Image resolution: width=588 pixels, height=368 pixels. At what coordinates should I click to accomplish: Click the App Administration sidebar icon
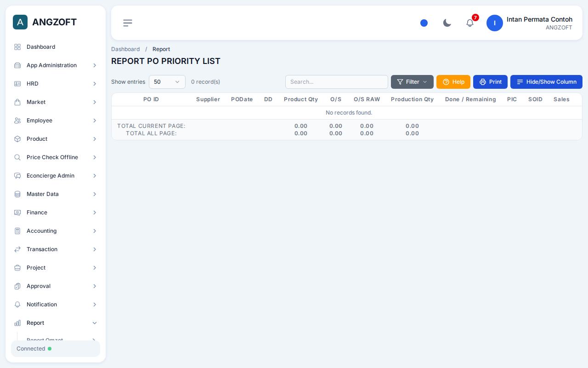[17, 65]
